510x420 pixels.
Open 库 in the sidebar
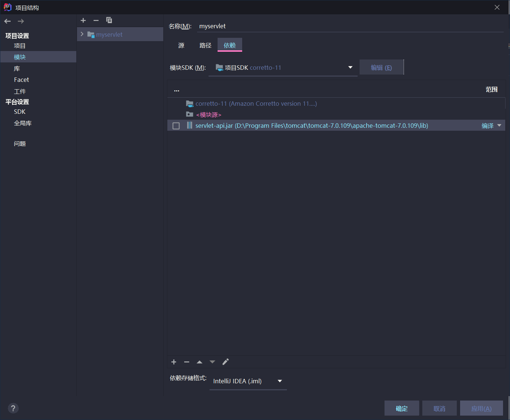17,69
